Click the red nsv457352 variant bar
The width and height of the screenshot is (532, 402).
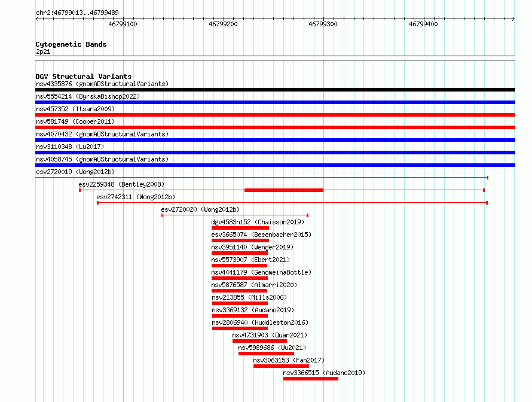275,115
